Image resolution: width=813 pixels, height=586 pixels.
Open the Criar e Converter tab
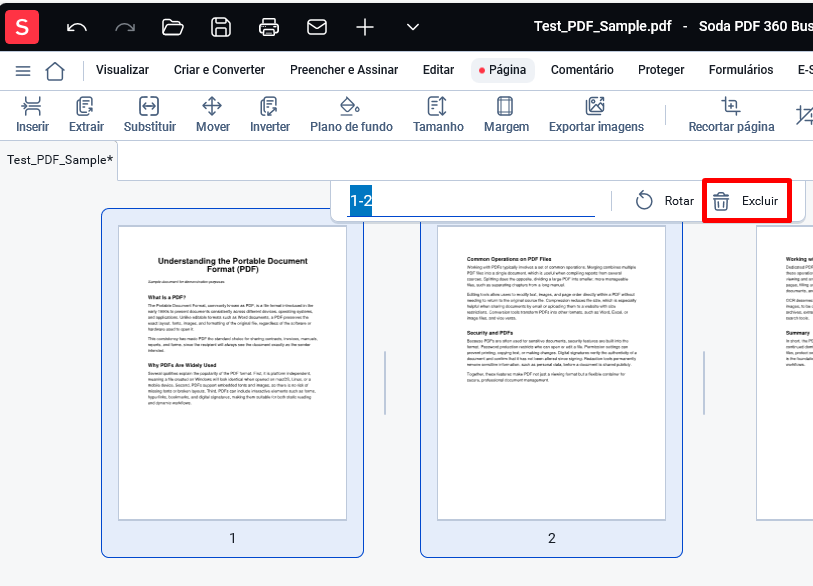point(219,70)
